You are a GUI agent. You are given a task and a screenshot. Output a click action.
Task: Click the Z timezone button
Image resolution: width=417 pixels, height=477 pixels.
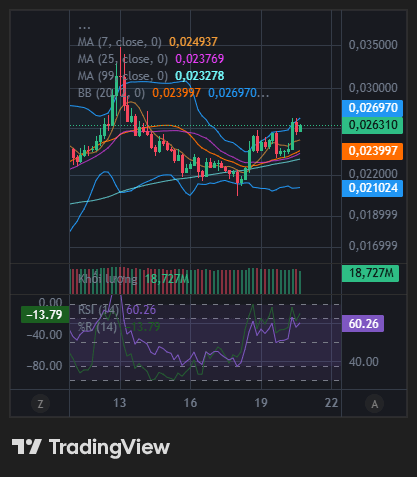click(x=40, y=404)
